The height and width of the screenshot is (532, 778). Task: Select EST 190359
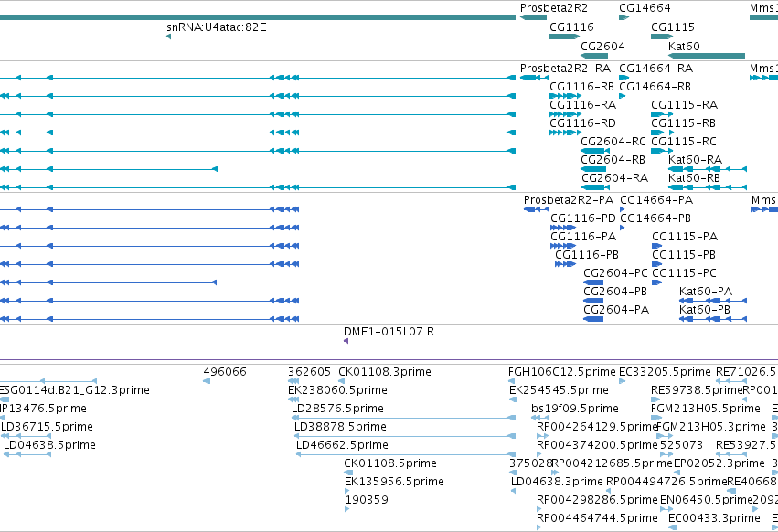click(x=368, y=500)
